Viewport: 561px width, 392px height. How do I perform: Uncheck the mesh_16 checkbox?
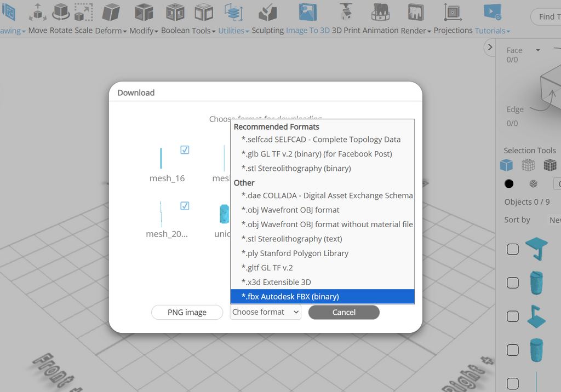point(185,150)
